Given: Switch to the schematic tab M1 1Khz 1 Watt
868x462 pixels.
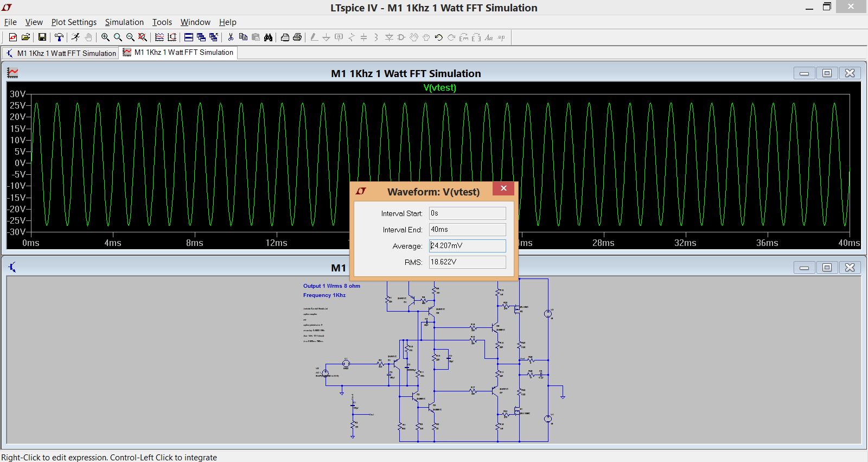Looking at the screenshot, I should (x=61, y=53).
